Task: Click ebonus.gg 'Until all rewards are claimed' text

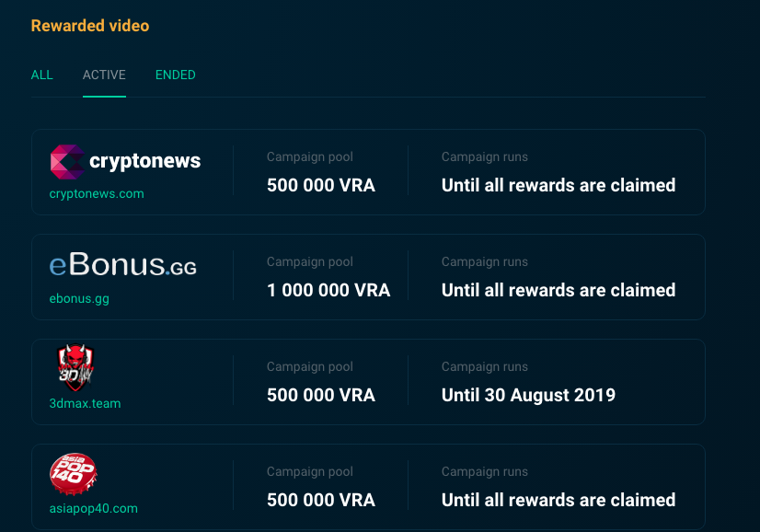Action: click(x=558, y=290)
